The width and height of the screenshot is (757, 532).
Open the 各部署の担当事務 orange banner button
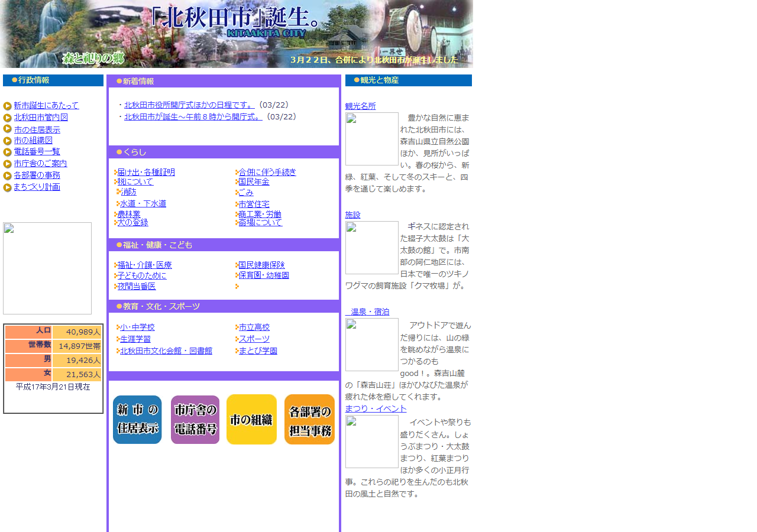click(309, 420)
